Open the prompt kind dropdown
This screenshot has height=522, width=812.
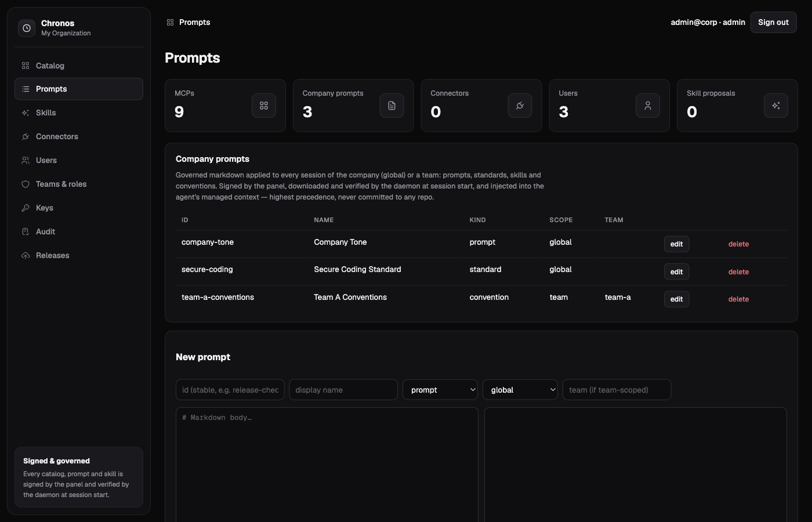point(440,390)
